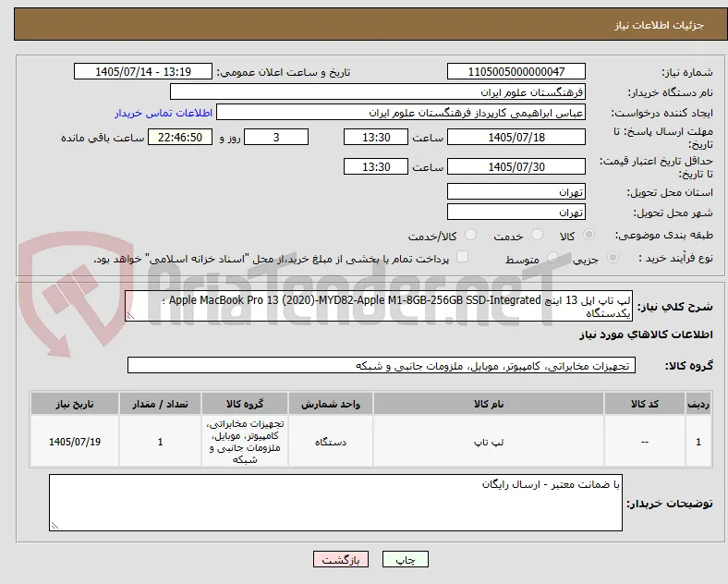This screenshot has width=728, height=584.
Task: Select the جزیی purchase type radio
Action: 613,257
